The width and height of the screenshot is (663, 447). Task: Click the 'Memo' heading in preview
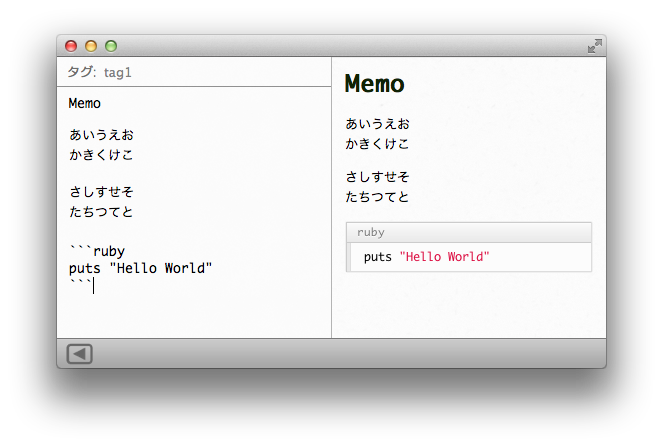click(x=374, y=83)
